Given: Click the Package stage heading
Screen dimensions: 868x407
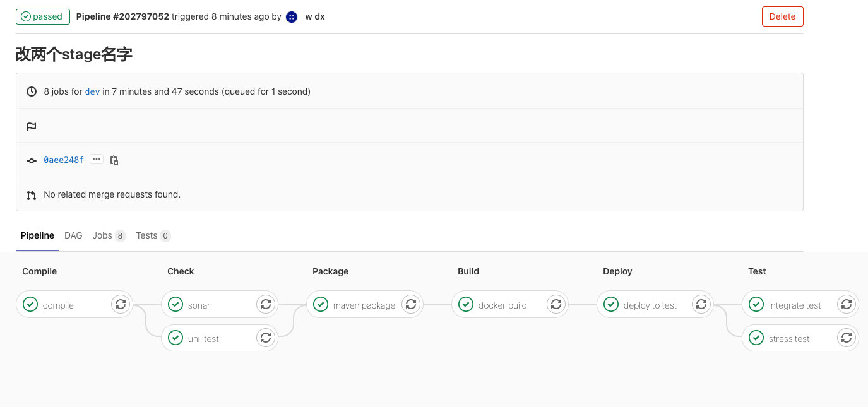Looking at the screenshot, I should click(x=330, y=271).
